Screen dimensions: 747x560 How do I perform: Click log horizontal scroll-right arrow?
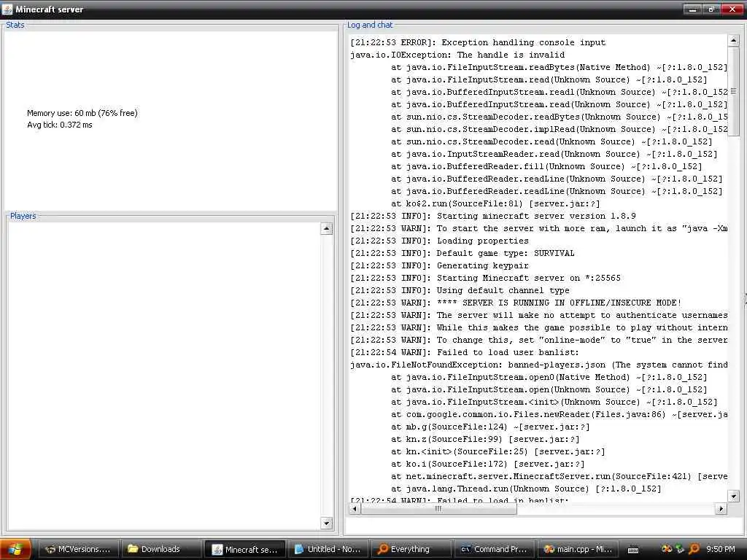pyautogui.click(x=721, y=508)
